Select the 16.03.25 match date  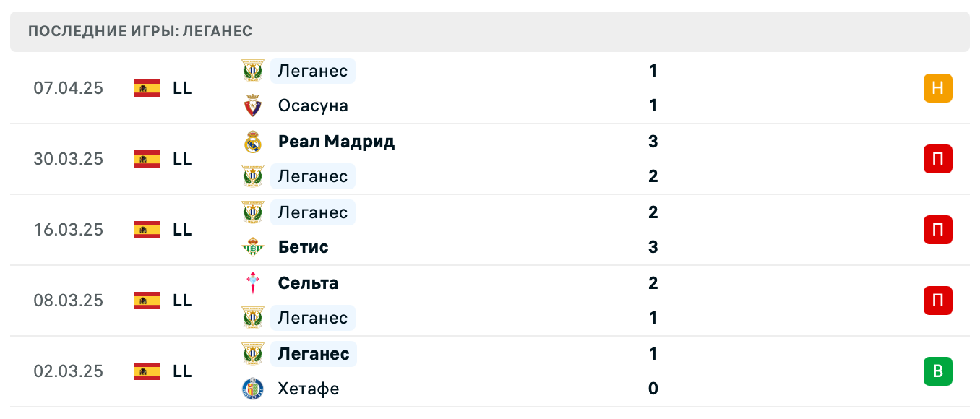point(69,230)
